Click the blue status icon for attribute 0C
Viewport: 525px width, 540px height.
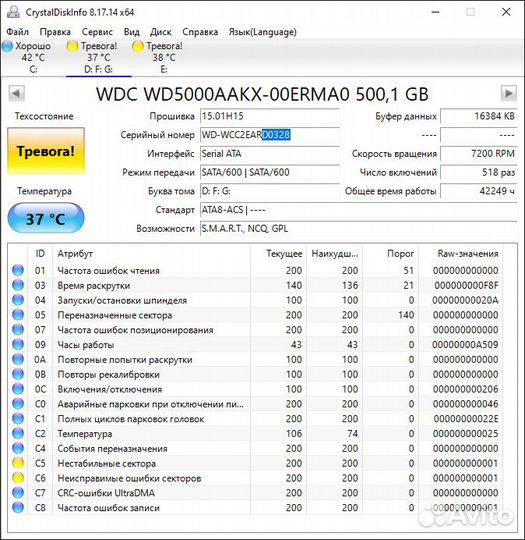[x=18, y=389]
